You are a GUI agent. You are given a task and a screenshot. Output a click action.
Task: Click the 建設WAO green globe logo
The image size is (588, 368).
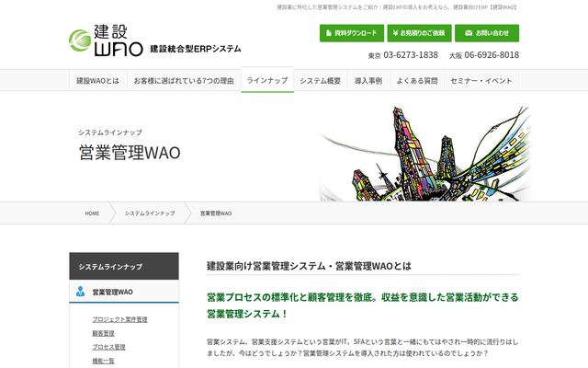[80, 40]
